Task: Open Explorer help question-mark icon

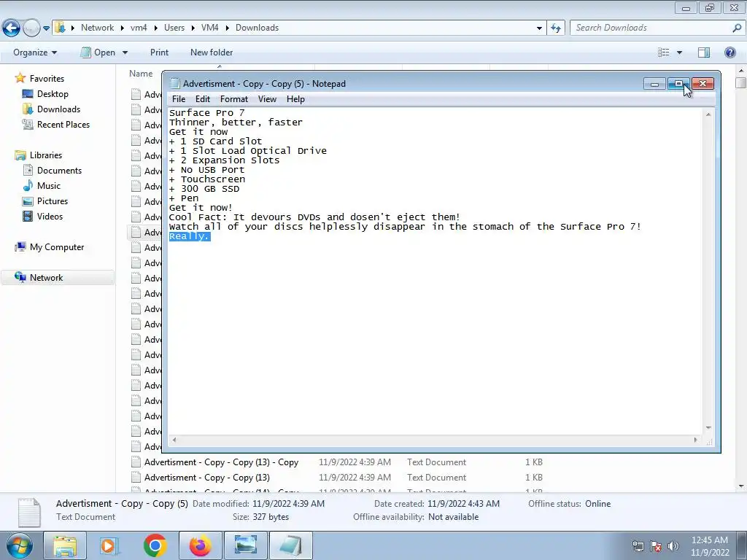Action: coord(729,52)
